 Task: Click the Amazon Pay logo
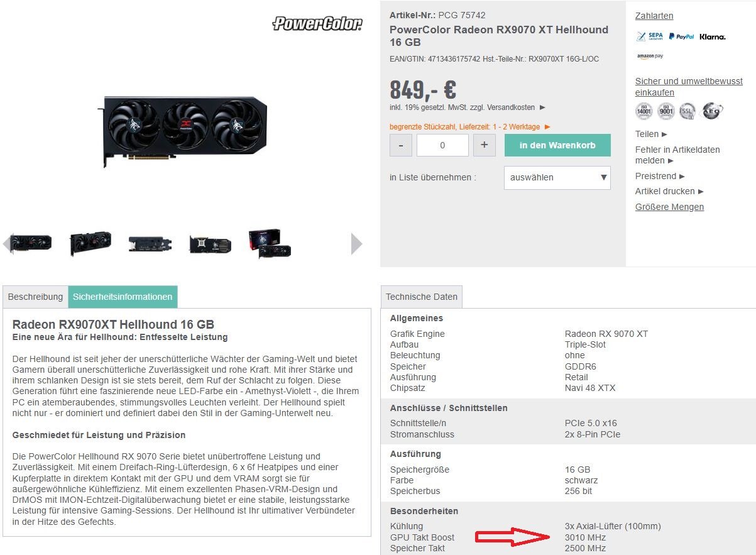[x=650, y=56]
